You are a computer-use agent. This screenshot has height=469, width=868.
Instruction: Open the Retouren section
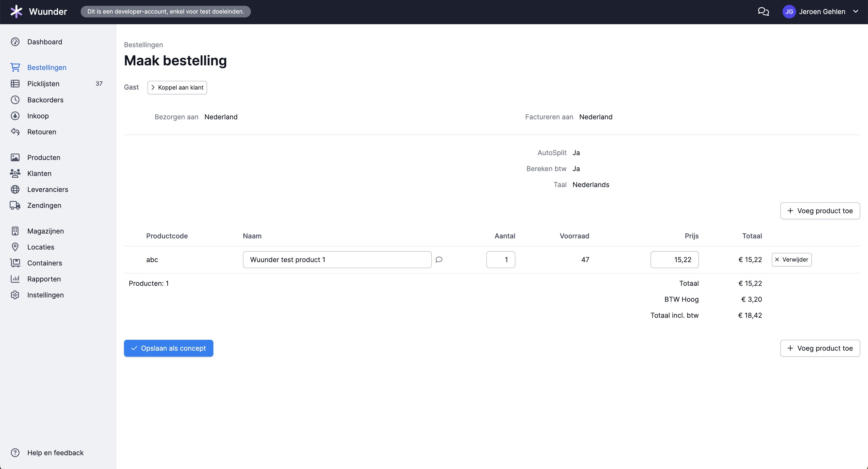(42, 132)
